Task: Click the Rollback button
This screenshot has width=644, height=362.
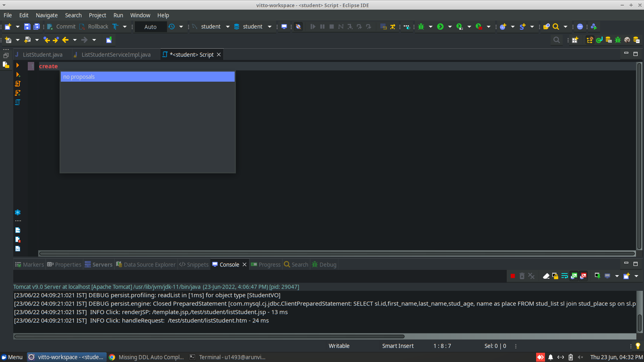Action: [94, 27]
